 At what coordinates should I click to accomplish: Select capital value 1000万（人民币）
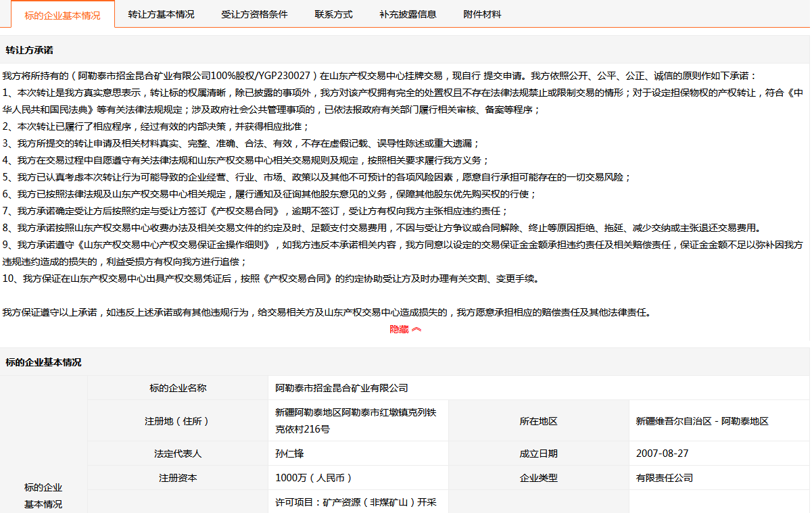coord(314,478)
